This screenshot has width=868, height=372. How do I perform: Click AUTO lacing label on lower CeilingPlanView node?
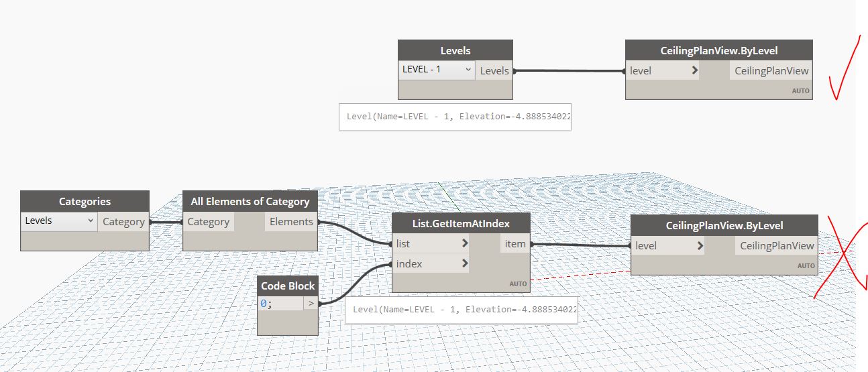pyautogui.click(x=806, y=266)
